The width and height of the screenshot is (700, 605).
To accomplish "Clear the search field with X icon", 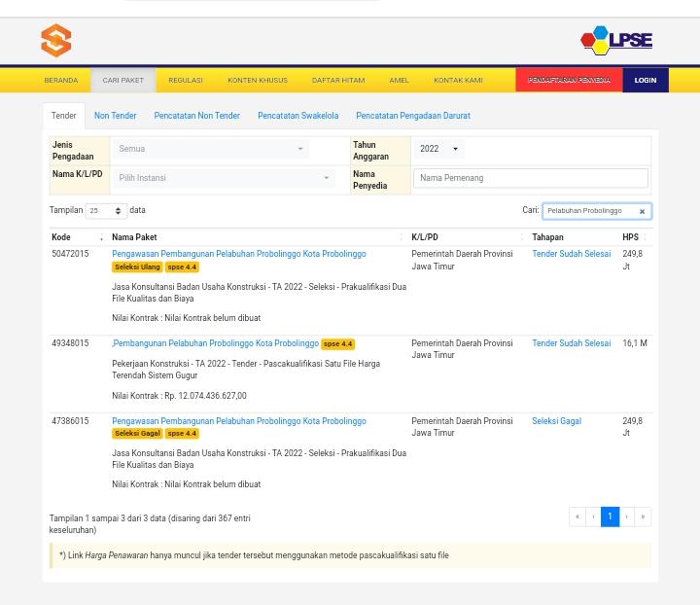I will click(x=642, y=211).
